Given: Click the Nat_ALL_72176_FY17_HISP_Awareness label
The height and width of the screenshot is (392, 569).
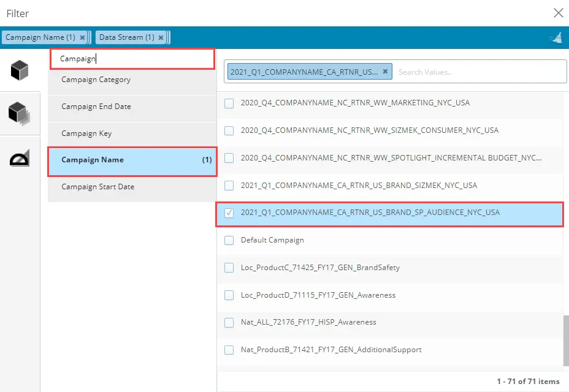Looking at the screenshot, I should (308, 322).
